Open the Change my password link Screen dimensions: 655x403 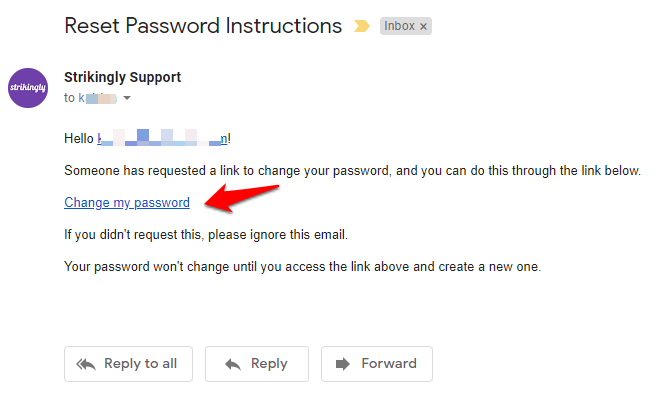127,203
